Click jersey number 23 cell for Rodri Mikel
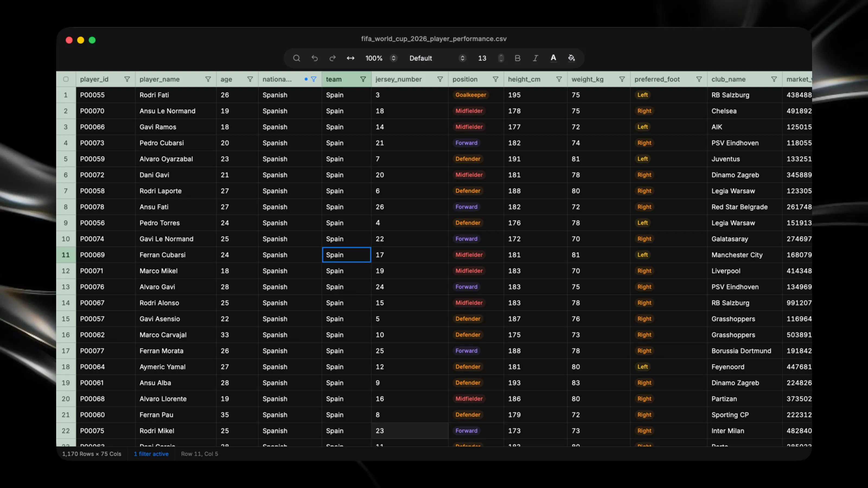 [410, 431]
